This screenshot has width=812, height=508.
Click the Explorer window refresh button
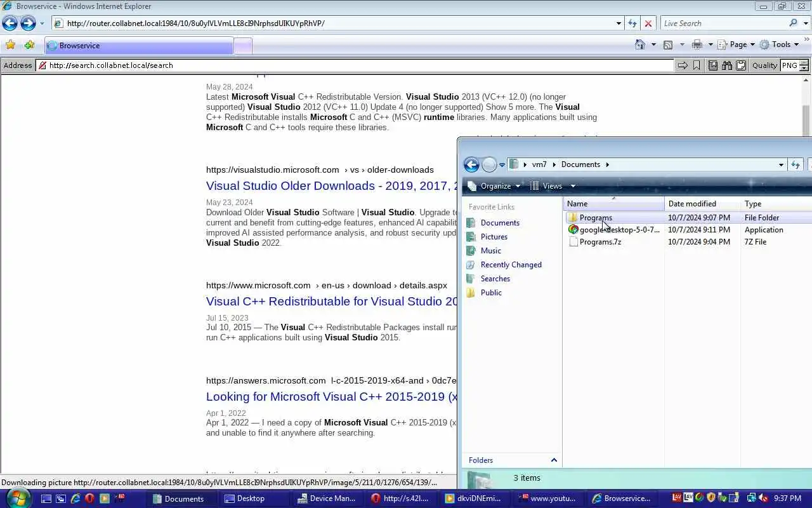pyautogui.click(x=796, y=164)
